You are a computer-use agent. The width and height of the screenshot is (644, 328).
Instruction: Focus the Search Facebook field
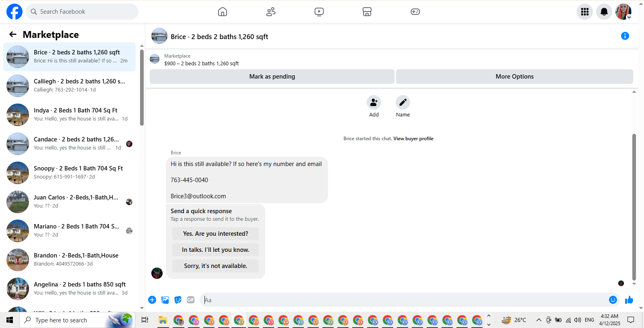coord(82,12)
